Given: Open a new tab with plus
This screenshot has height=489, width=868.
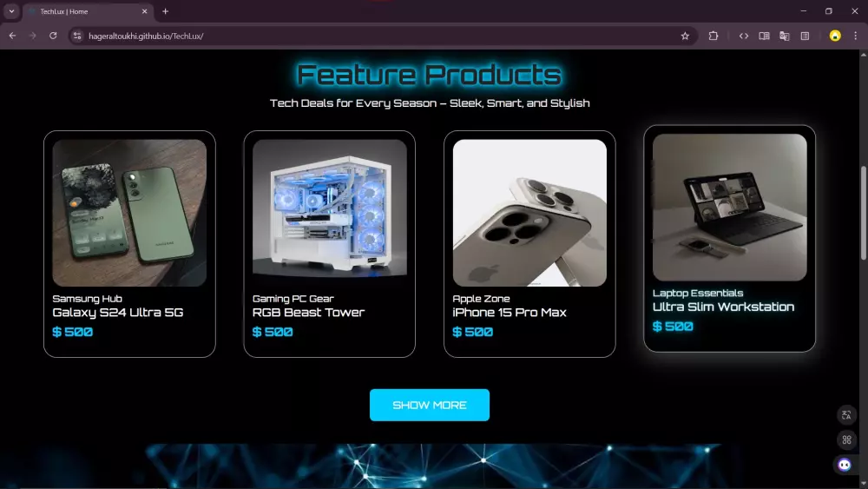Looking at the screenshot, I should click(165, 11).
